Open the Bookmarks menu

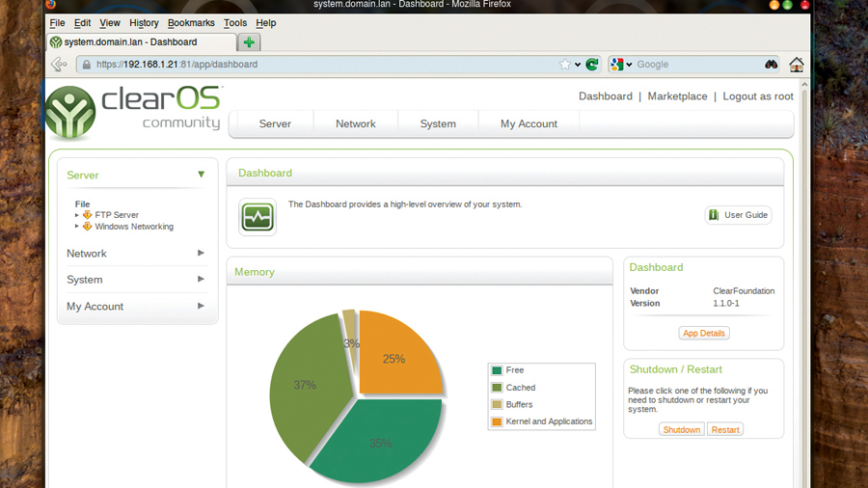pyautogui.click(x=191, y=23)
